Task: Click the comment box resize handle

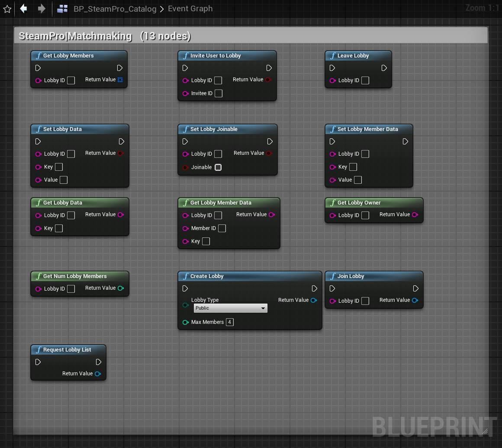Action: click(485, 431)
